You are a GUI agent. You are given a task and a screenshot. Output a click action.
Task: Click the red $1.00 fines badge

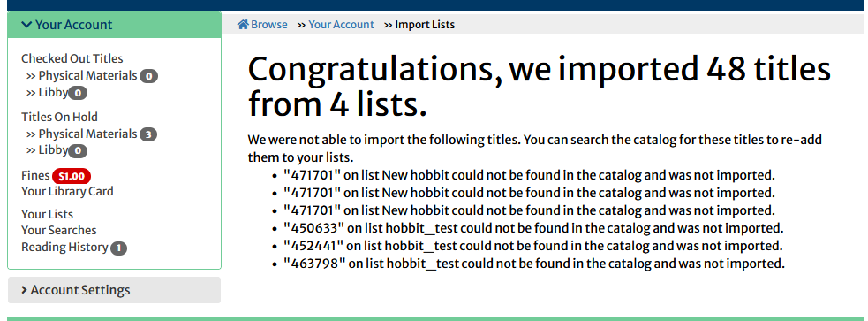pos(72,176)
